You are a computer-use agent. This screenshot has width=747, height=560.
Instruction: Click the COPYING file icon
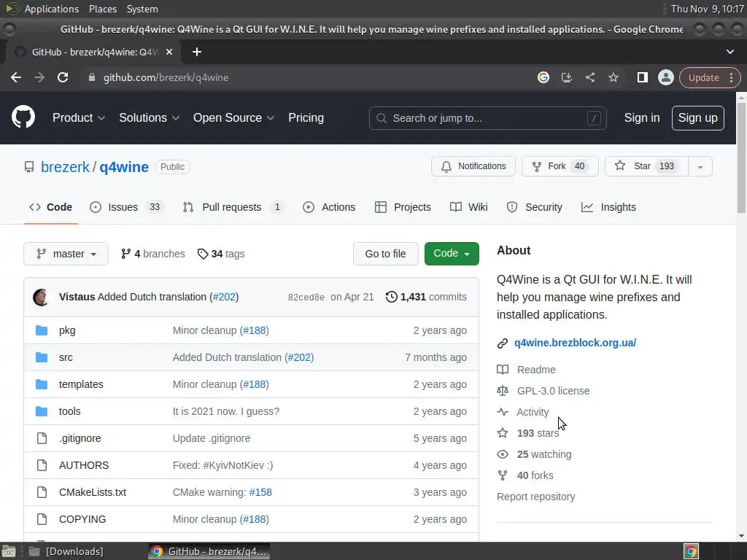(x=42, y=519)
